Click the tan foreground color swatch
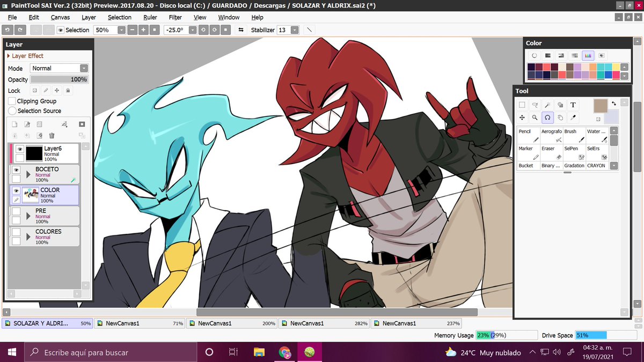 (x=601, y=106)
